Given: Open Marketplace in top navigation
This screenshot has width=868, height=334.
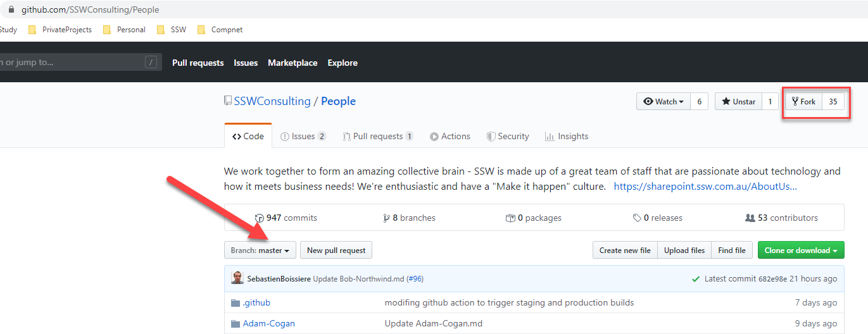Looking at the screenshot, I should click(x=292, y=63).
